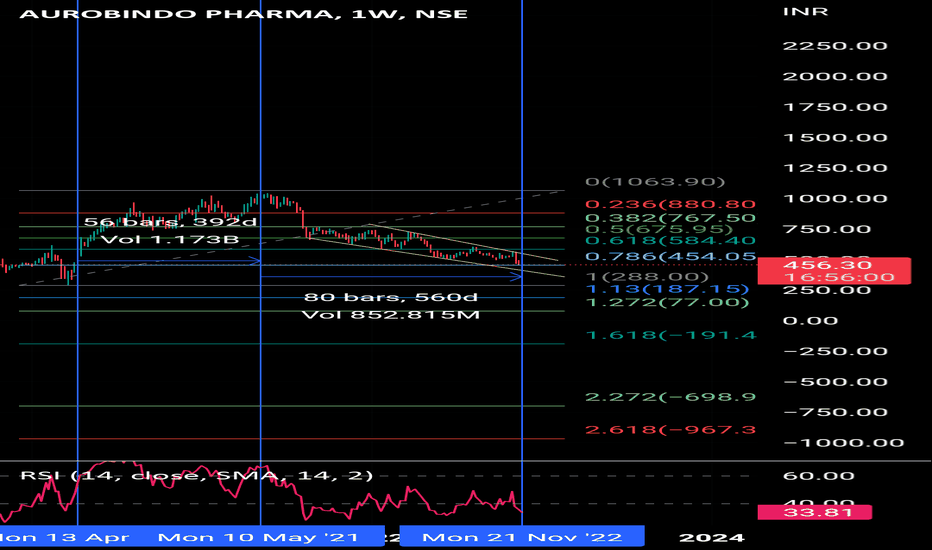Click the '56 bars, 392d' date range label
This screenshot has height=550, width=932.
tap(170, 222)
